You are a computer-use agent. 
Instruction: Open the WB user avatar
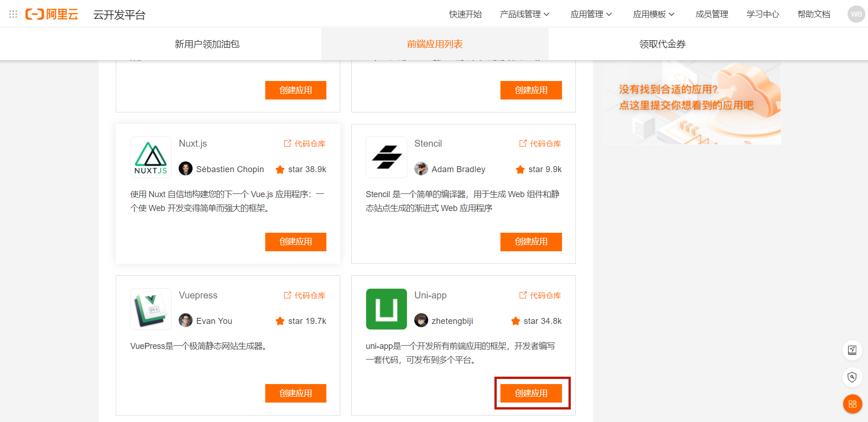(x=856, y=14)
